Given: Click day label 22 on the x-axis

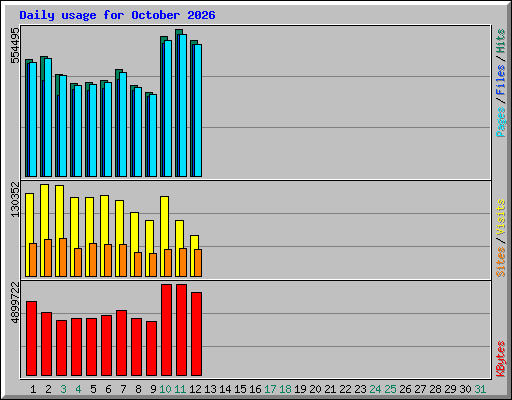Looking at the screenshot, I should 345,389.
